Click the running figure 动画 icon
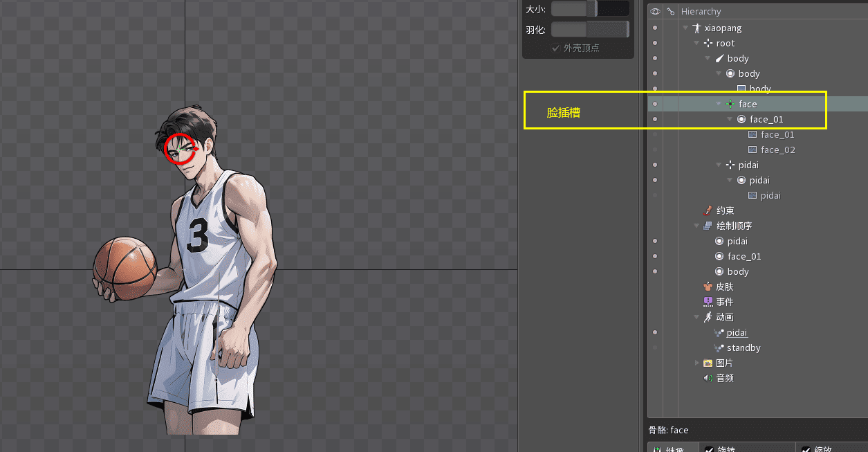The height and width of the screenshot is (452, 868). (x=708, y=317)
